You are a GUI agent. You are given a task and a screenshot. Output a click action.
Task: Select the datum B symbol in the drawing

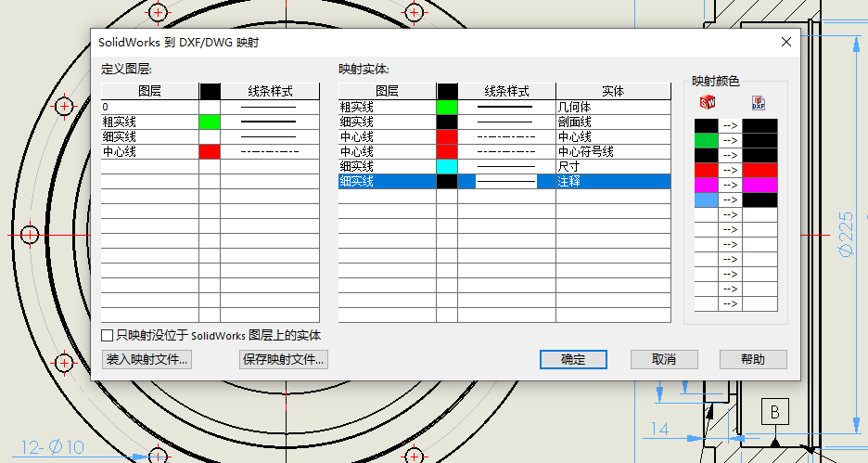click(774, 411)
